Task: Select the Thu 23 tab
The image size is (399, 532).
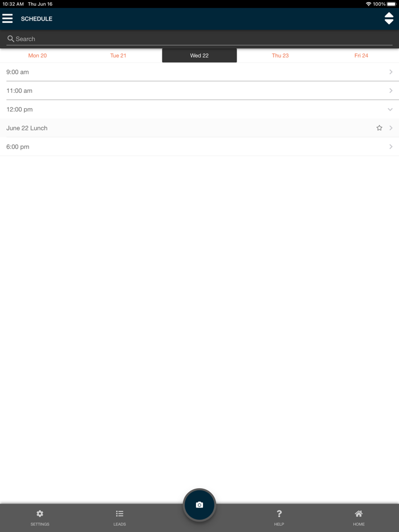Action: coord(280,56)
